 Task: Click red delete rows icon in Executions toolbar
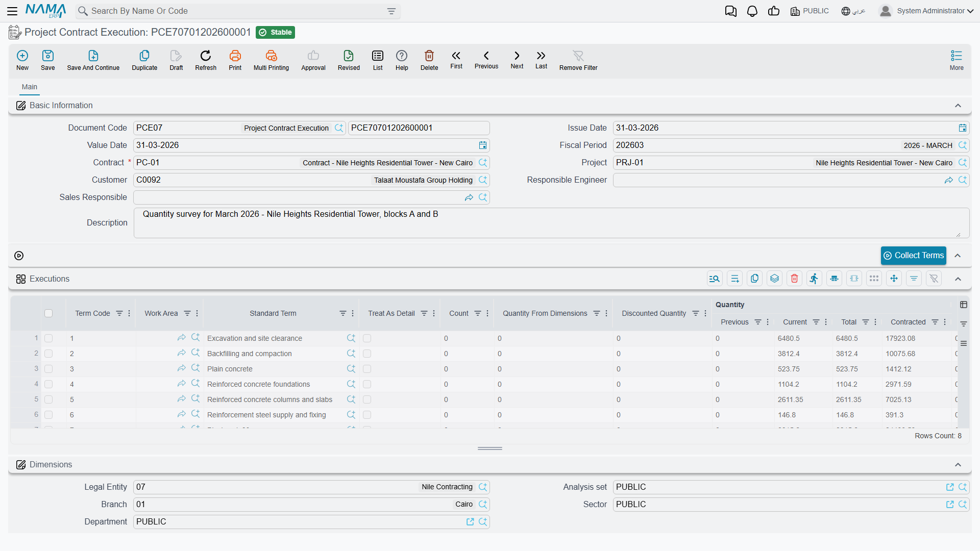coord(794,279)
